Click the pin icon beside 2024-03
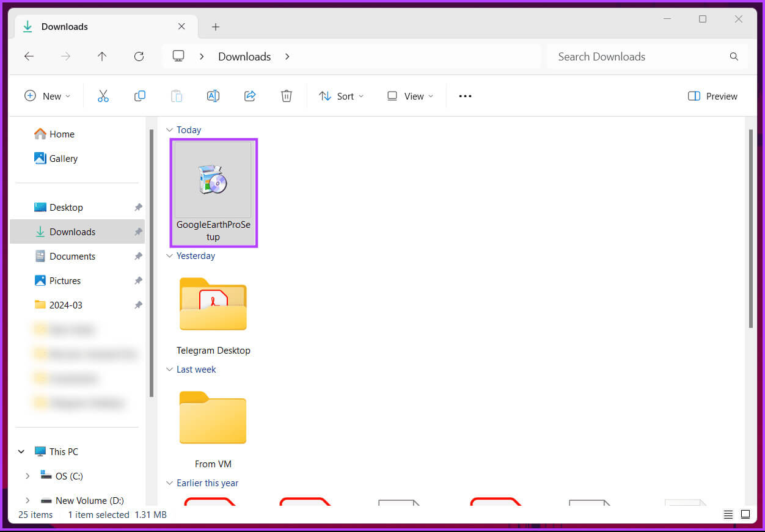 click(139, 305)
